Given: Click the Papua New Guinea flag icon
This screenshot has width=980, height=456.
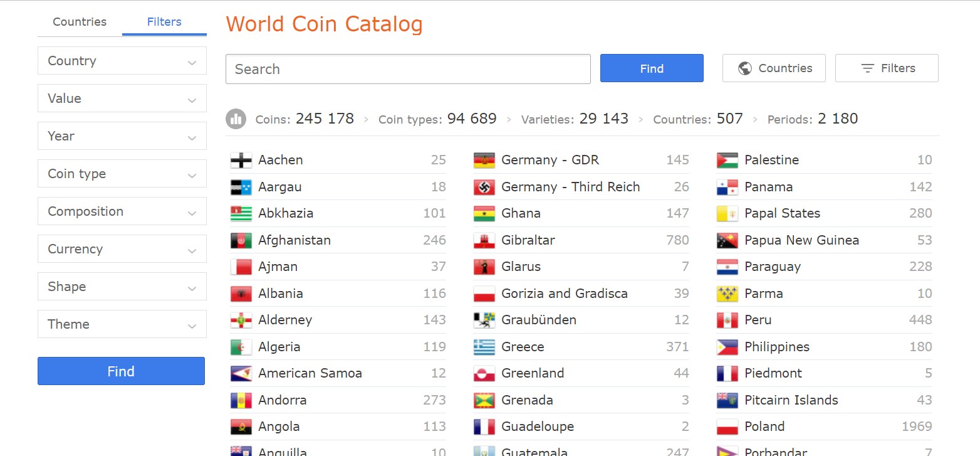Looking at the screenshot, I should 727,240.
